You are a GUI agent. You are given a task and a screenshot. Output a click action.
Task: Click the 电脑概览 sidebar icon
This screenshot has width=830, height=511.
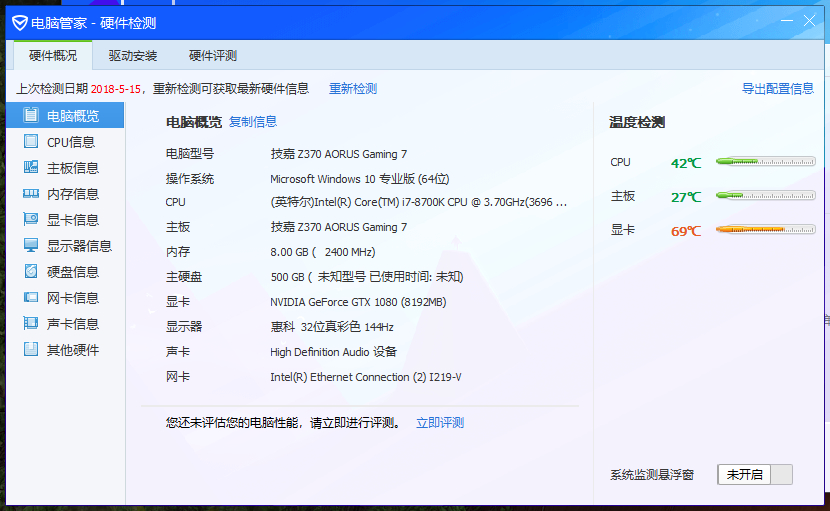click(31, 115)
